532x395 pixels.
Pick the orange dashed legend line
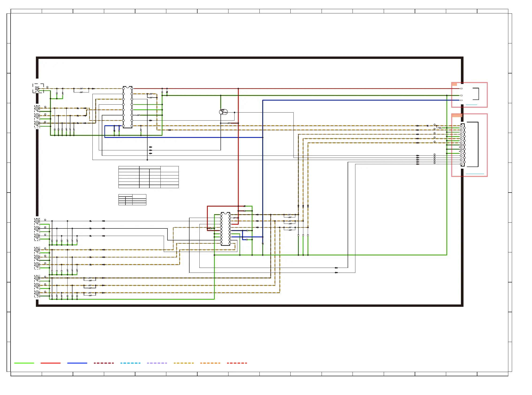pyautogui.click(x=210, y=363)
